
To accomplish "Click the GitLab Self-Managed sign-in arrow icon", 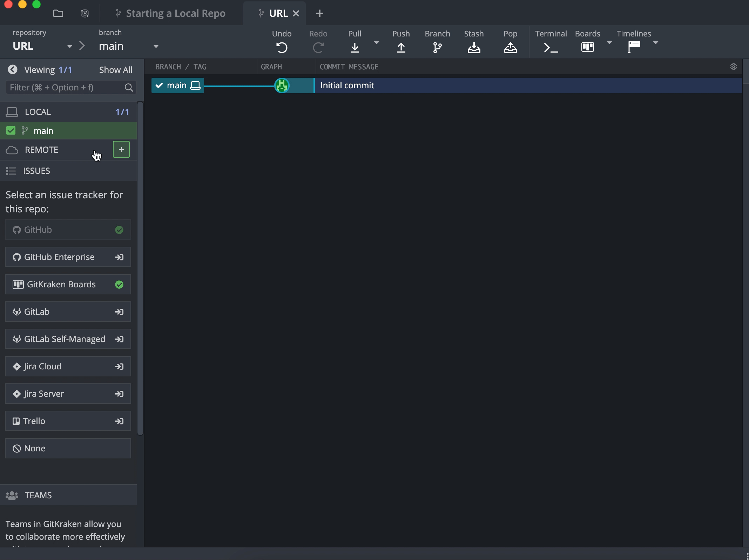I will (x=119, y=339).
